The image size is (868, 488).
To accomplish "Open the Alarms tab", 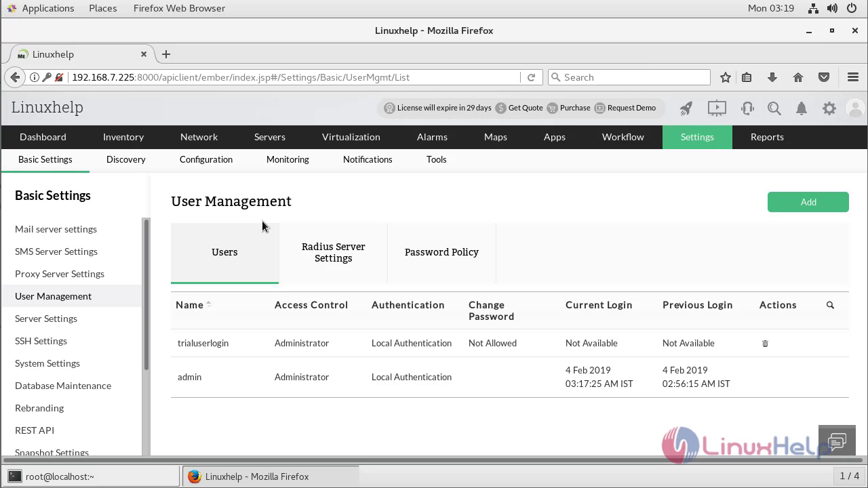I will 432,137.
